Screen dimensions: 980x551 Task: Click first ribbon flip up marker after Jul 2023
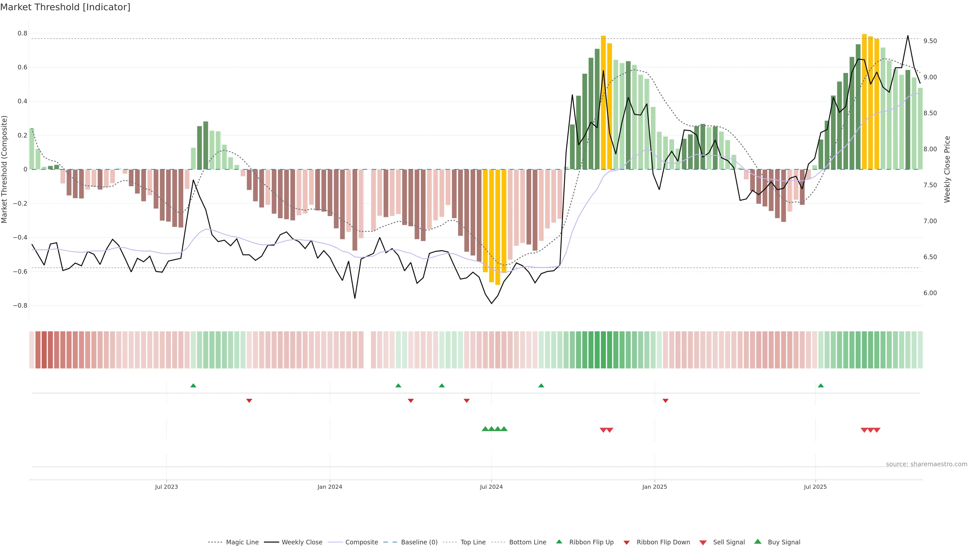[193, 386]
